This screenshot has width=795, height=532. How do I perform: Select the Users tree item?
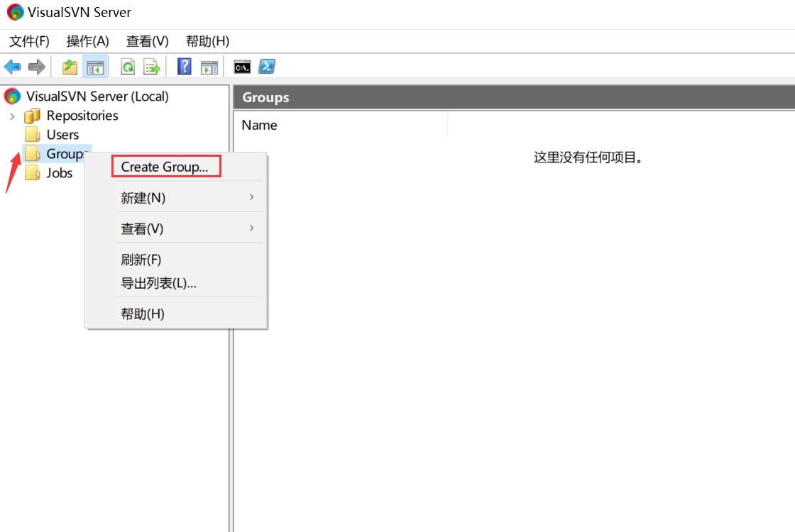63,135
